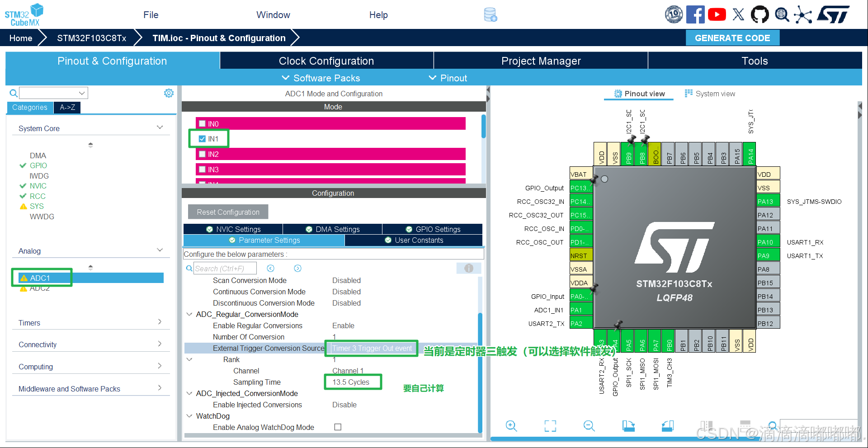
Task: Toggle Enable Analog WatchDog Mode checkbox
Action: click(338, 427)
